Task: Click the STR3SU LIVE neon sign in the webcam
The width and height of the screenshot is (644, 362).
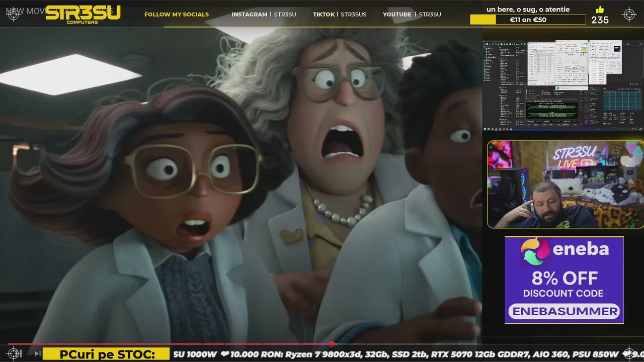Action: 576,157
